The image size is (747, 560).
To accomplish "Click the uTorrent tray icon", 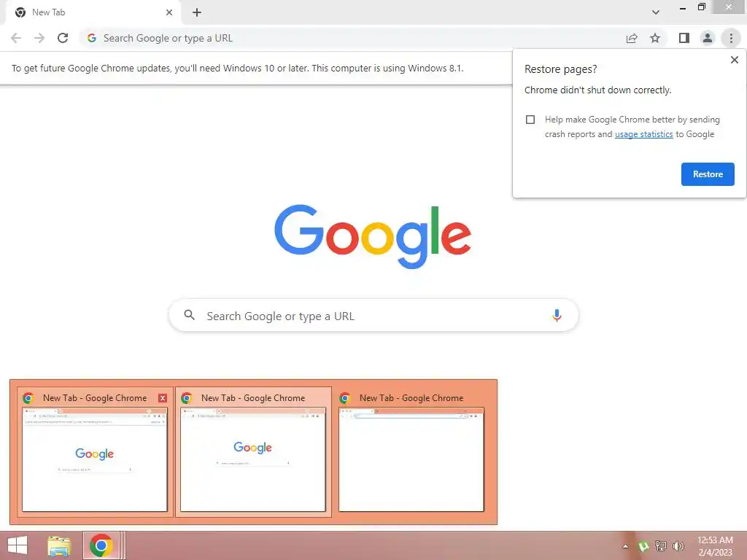I will coord(643,546).
